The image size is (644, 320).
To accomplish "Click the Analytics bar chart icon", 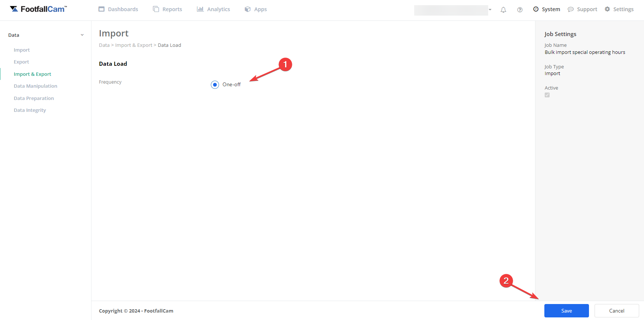I will click(x=200, y=9).
